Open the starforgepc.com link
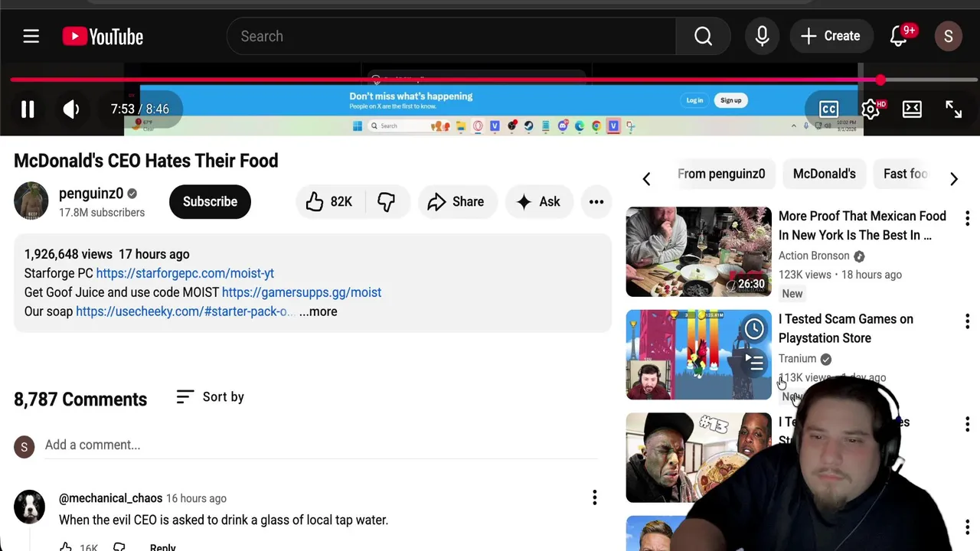The height and width of the screenshot is (551, 980). (x=185, y=273)
